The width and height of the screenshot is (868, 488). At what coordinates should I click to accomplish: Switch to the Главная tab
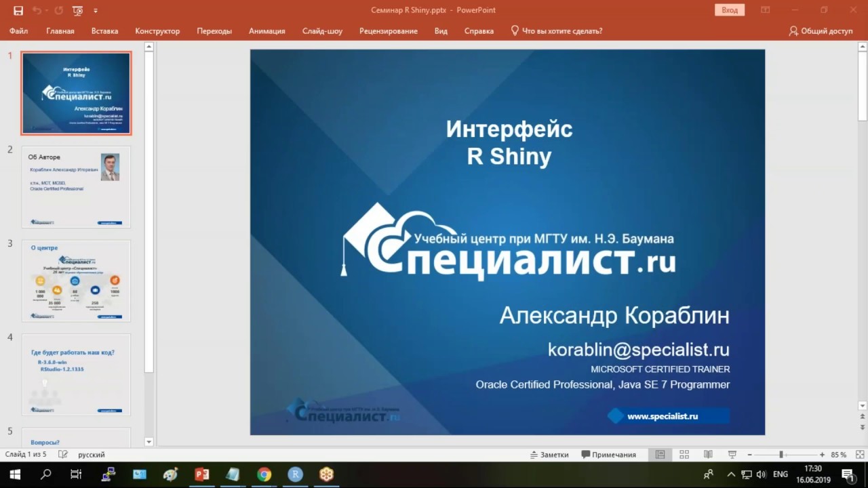(x=60, y=31)
